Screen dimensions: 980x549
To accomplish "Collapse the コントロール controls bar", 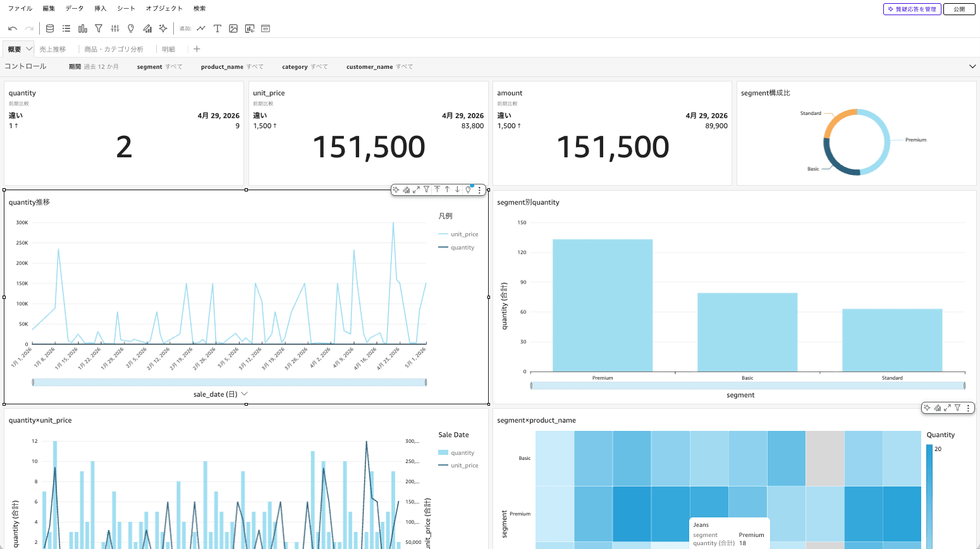I will click(x=972, y=66).
